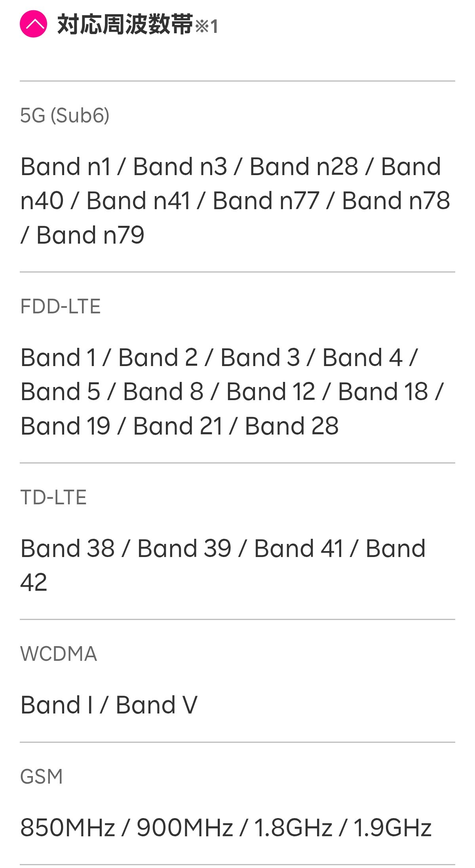Select Band 28 in FDD-LTE list
The width and height of the screenshot is (475, 868).
click(292, 426)
